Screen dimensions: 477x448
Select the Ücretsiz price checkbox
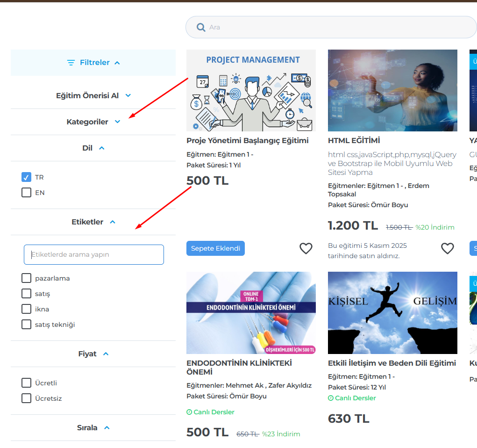pyautogui.click(x=27, y=398)
